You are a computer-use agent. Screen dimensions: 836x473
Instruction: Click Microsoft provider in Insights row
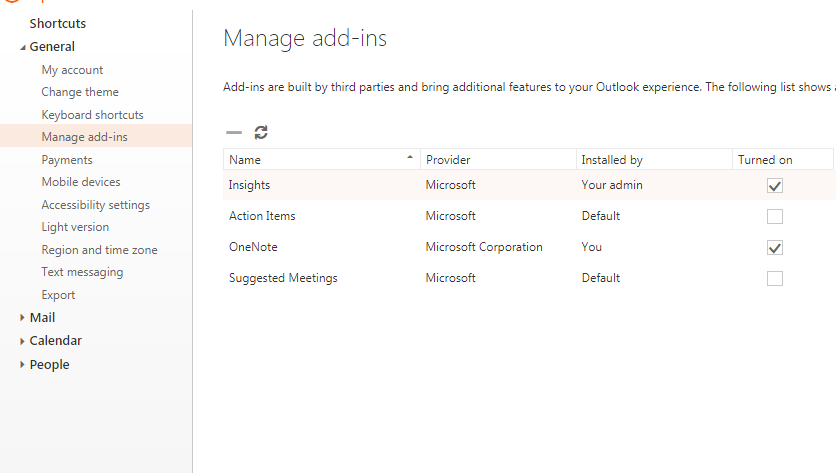pyautogui.click(x=451, y=185)
